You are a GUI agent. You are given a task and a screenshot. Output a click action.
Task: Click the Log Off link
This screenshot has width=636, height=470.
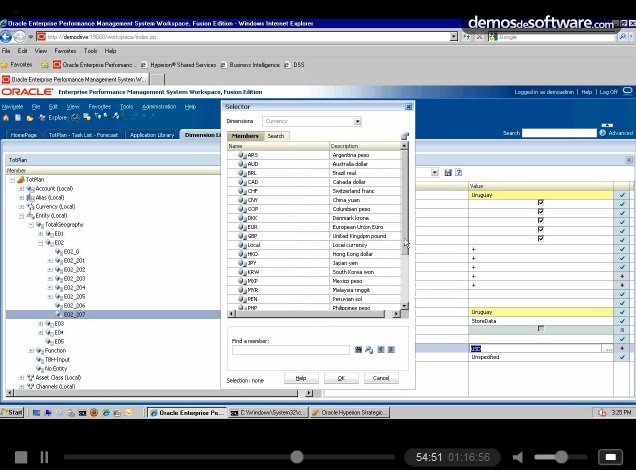(x=608, y=92)
